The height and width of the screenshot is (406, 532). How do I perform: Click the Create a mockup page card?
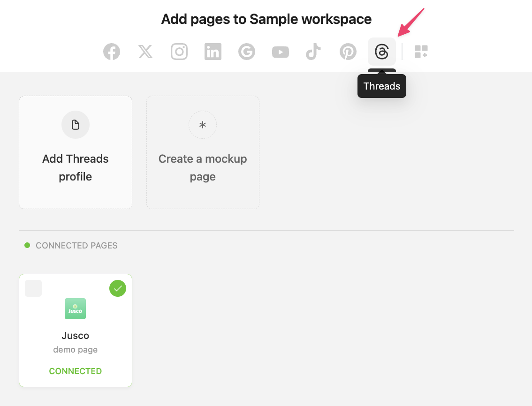(203, 152)
